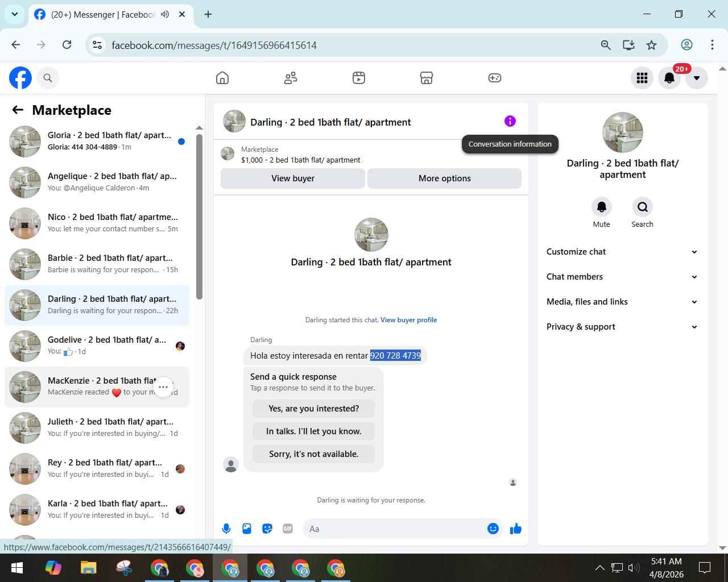
Task: Click the chat list scrollbar thumb
Action: [199, 217]
